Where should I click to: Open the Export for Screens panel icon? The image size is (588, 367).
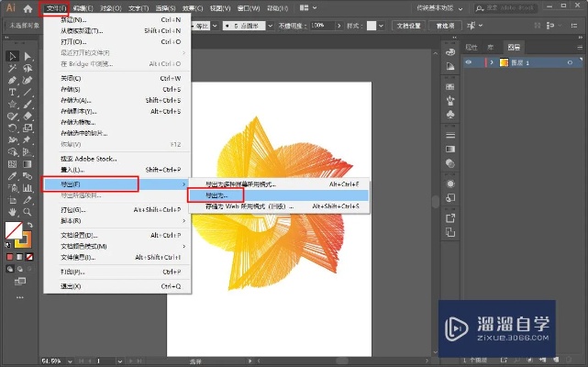click(x=450, y=218)
